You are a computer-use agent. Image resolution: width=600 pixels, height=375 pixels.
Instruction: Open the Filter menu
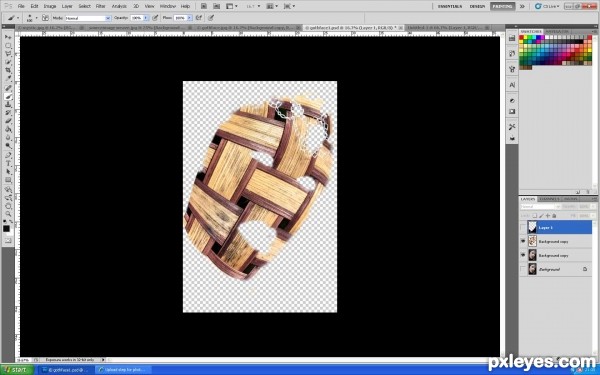(x=101, y=6)
